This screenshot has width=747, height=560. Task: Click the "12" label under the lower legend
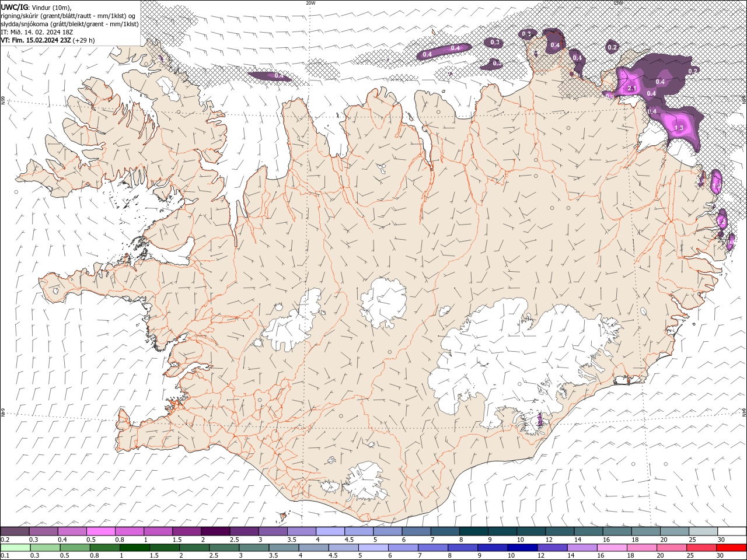coord(541,556)
